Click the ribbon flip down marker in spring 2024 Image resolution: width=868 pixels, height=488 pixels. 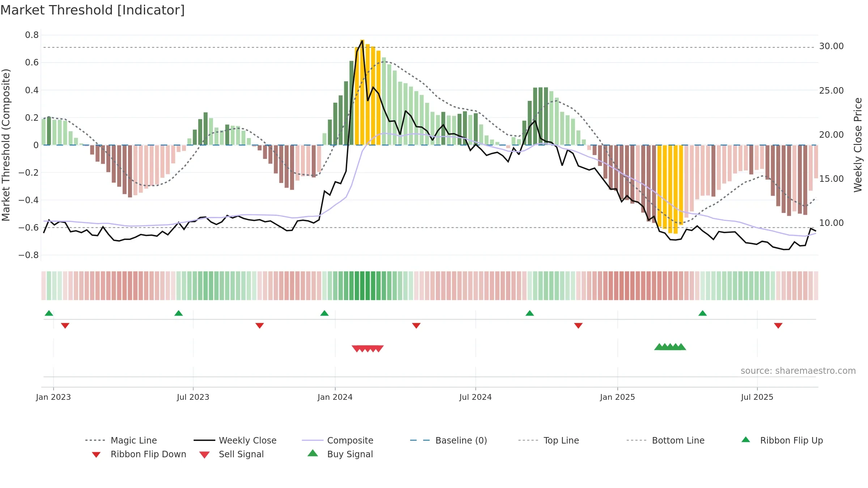[416, 326]
